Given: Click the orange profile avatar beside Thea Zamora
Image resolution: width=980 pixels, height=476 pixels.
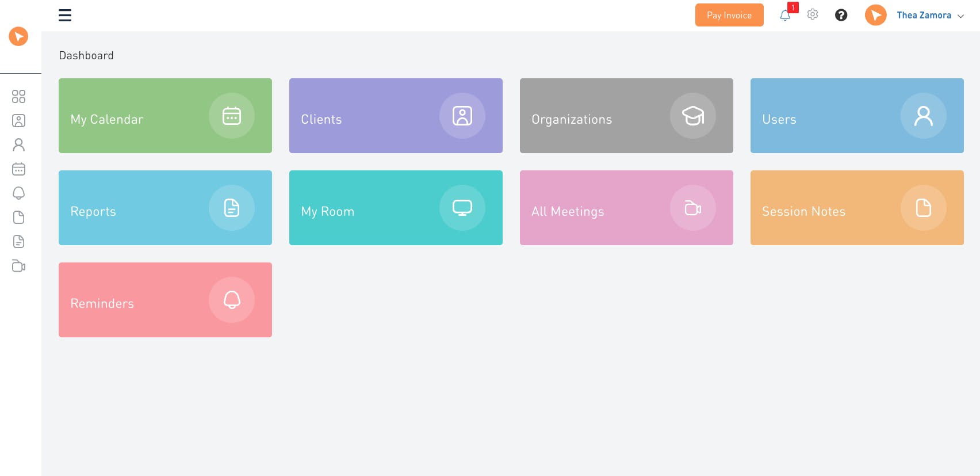Looking at the screenshot, I should [876, 15].
